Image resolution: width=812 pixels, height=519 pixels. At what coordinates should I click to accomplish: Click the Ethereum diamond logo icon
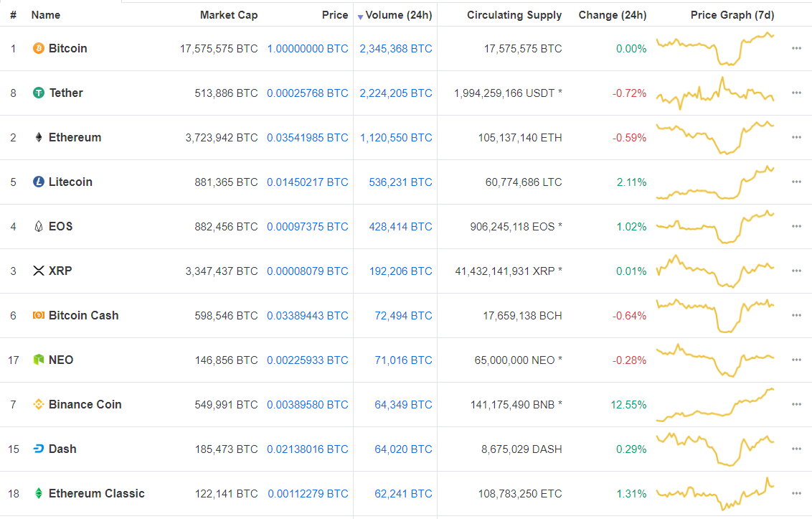click(39, 138)
